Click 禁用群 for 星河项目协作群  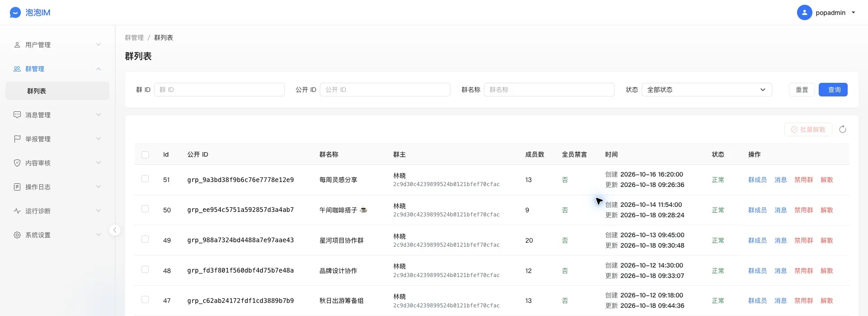coord(804,240)
